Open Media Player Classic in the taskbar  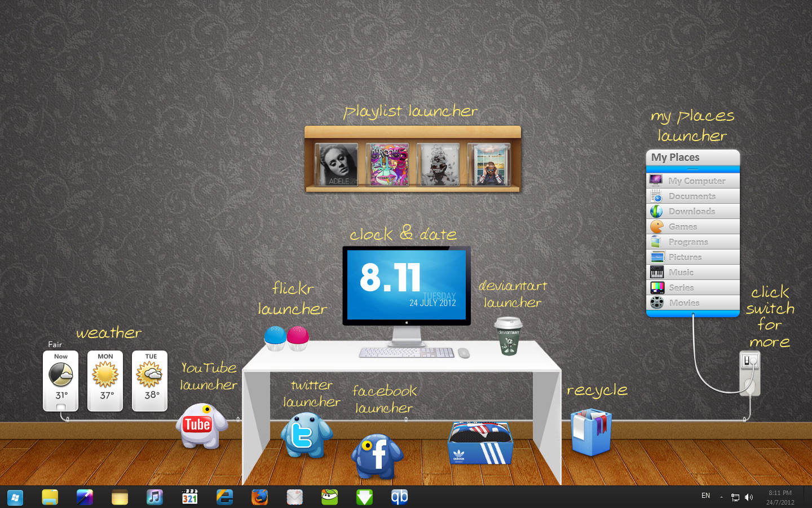pyautogui.click(x=189, y=497)
